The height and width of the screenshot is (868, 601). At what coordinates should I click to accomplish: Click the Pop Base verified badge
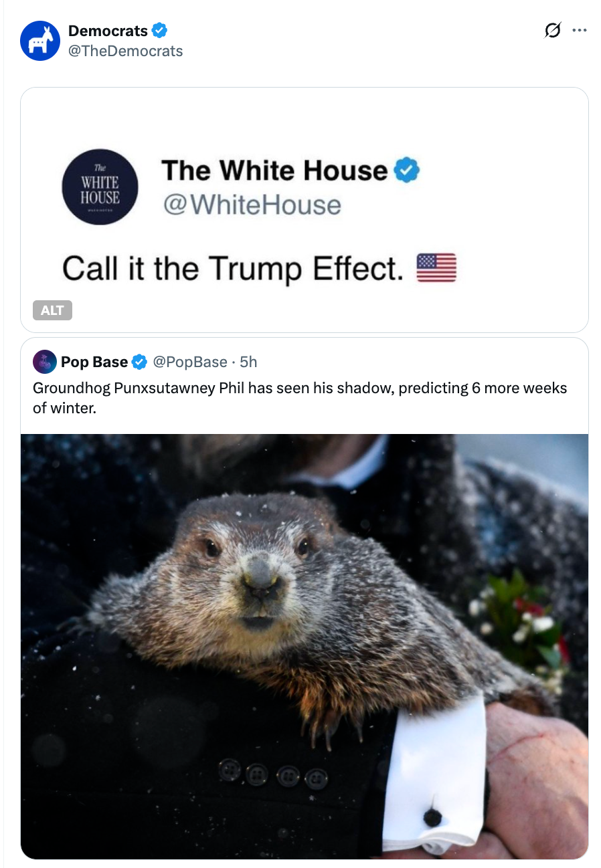[x=139, y=362]
